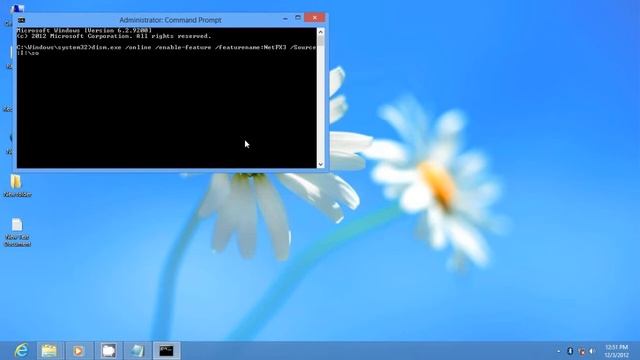Open the white app icon beside the media player
640x360 pixels.
[109, 351]
